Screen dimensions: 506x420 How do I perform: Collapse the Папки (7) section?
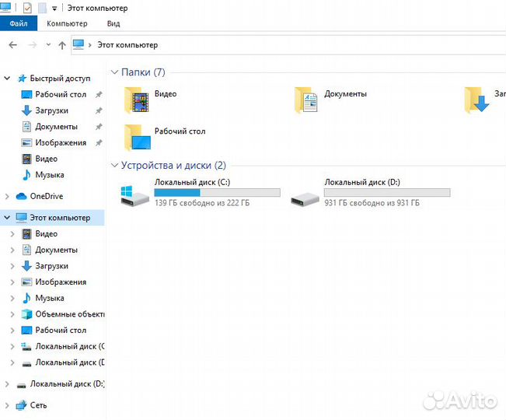click(115, 72)
